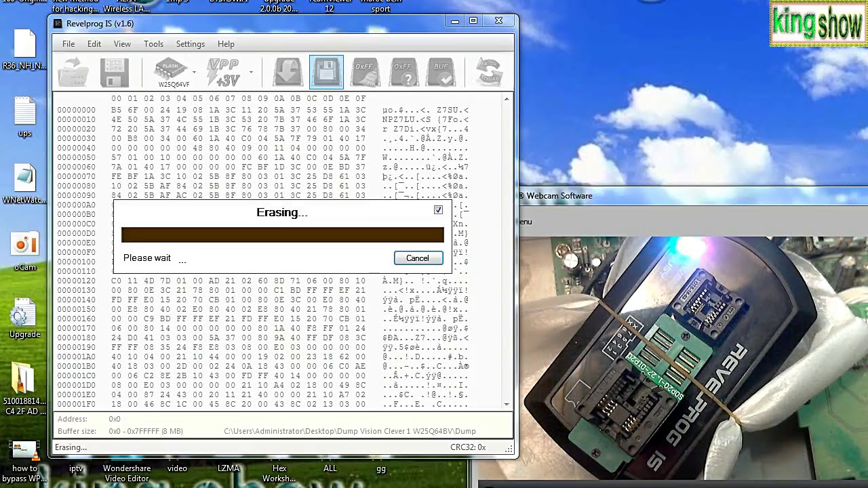The image size is (868, 488).
Task: Open the View menu
Action: [122, 44]
